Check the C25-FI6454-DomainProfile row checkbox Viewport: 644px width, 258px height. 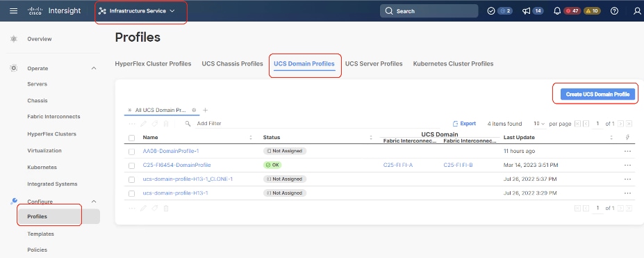131,166
